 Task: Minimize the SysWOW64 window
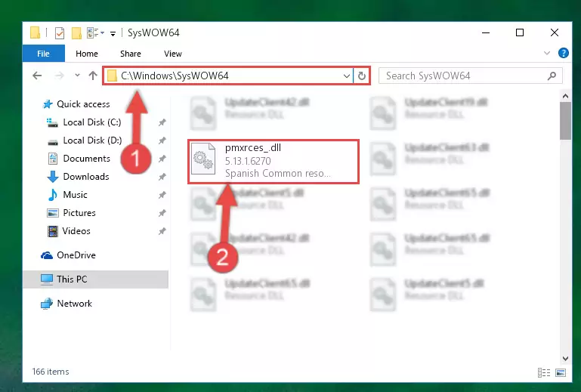point(486,33)
